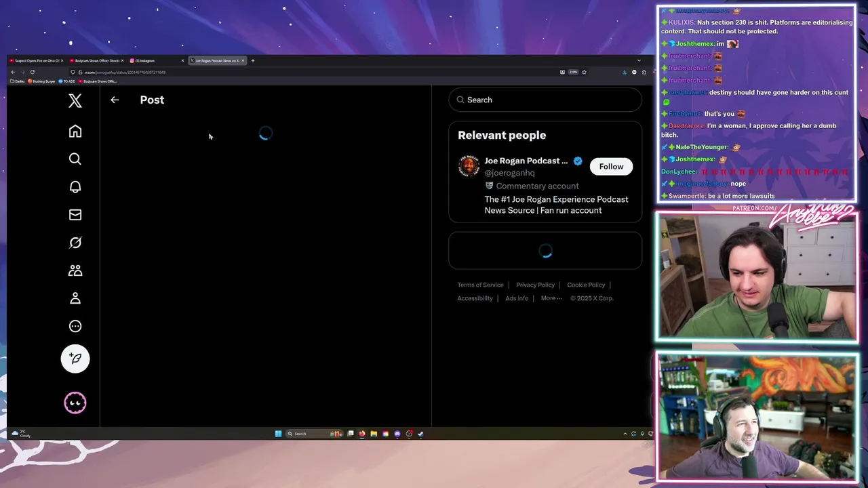Click the browser back arrow
Image resolution: width=868 pixels, height=488 pixels.
pyautogui.click(x=13, y=72)
